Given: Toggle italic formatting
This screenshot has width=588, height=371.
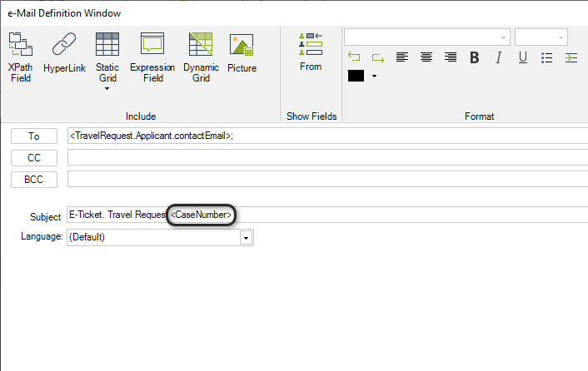Looking at the screenshot, I should (499, 57).
